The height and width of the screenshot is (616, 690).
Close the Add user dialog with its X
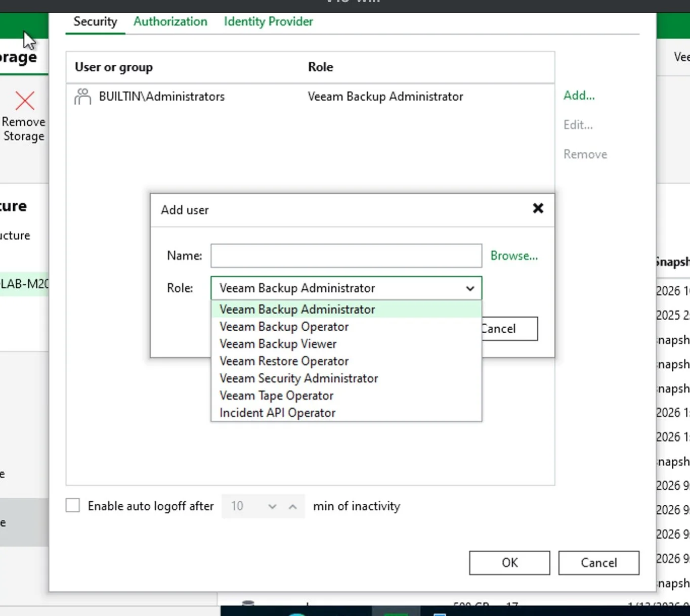coord(537,209)
